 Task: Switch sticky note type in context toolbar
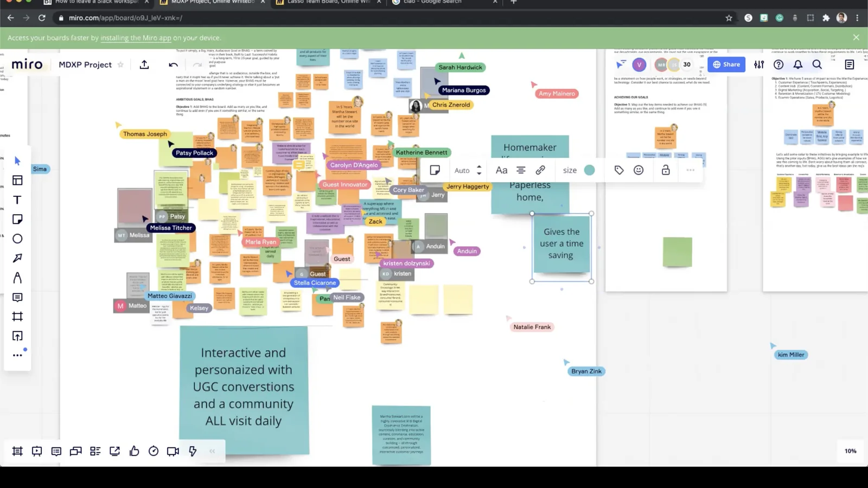pyautogui.click(x=435, y=170)
